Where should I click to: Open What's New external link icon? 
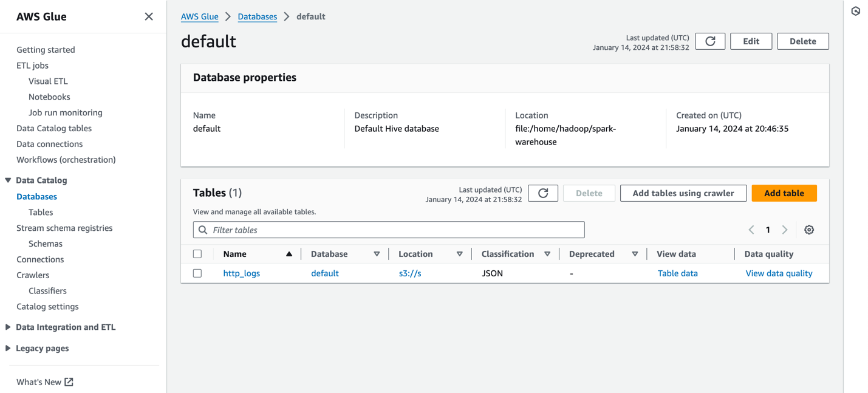coord(69,382)
